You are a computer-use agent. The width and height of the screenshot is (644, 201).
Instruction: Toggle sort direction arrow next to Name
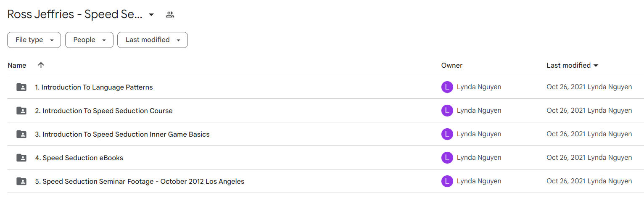point(41,65)
